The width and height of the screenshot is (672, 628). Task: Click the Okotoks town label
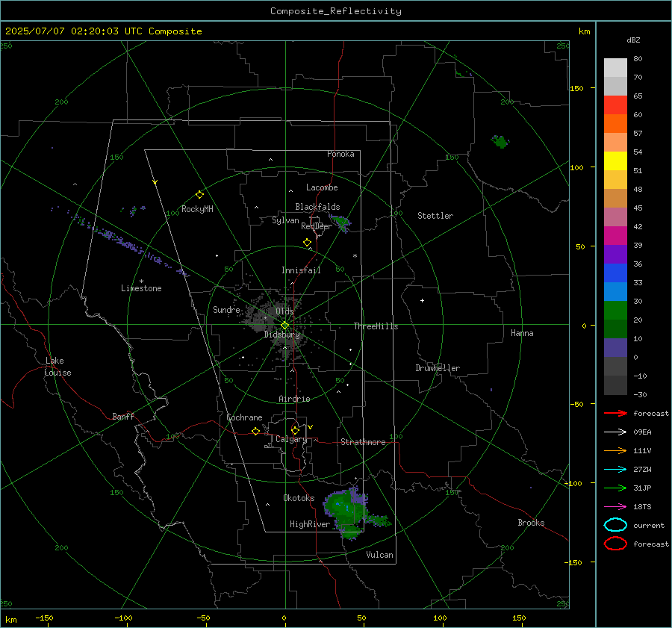(x=299, y=498)
